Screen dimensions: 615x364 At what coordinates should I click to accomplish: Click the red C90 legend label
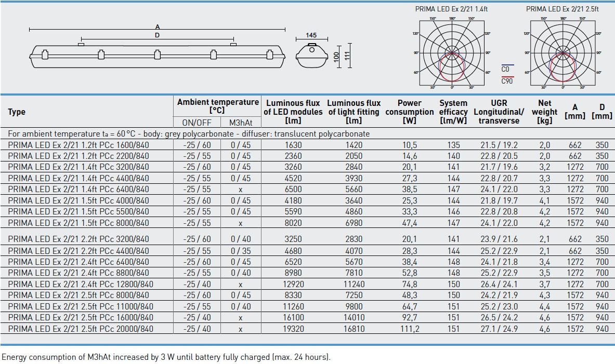coord(507,81)
